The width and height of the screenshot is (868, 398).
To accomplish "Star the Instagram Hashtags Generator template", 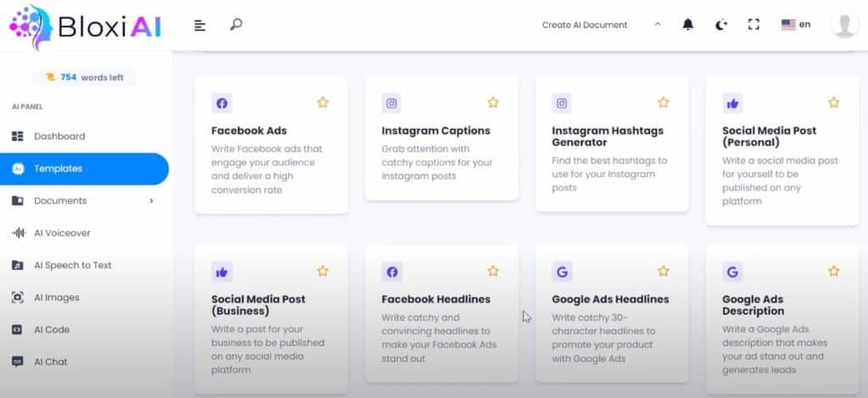I will pos(664,103).
